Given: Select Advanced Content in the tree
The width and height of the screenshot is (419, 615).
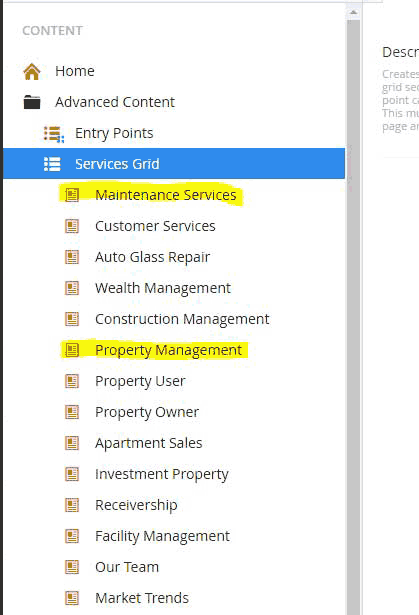Looking at the screenshot, I should [115, 102].
